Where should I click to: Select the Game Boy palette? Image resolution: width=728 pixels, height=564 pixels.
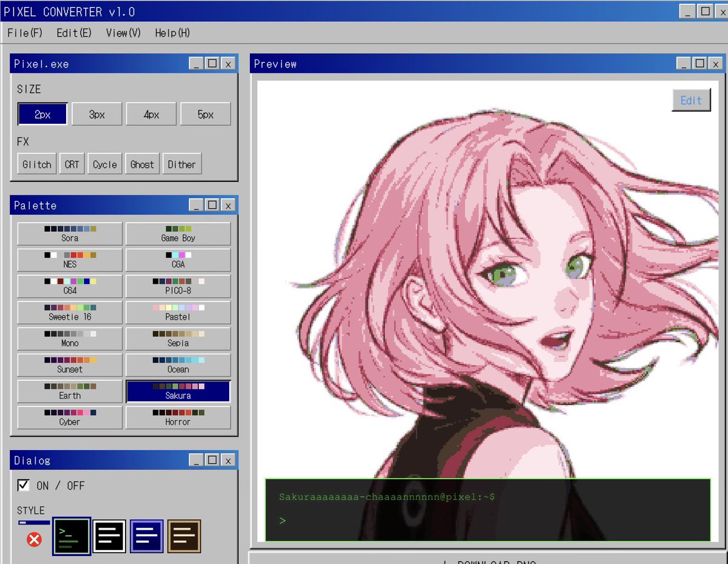178,233
